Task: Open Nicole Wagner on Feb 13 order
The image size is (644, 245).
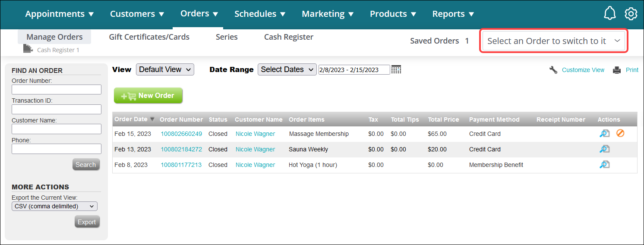Action: pos(255,149)
